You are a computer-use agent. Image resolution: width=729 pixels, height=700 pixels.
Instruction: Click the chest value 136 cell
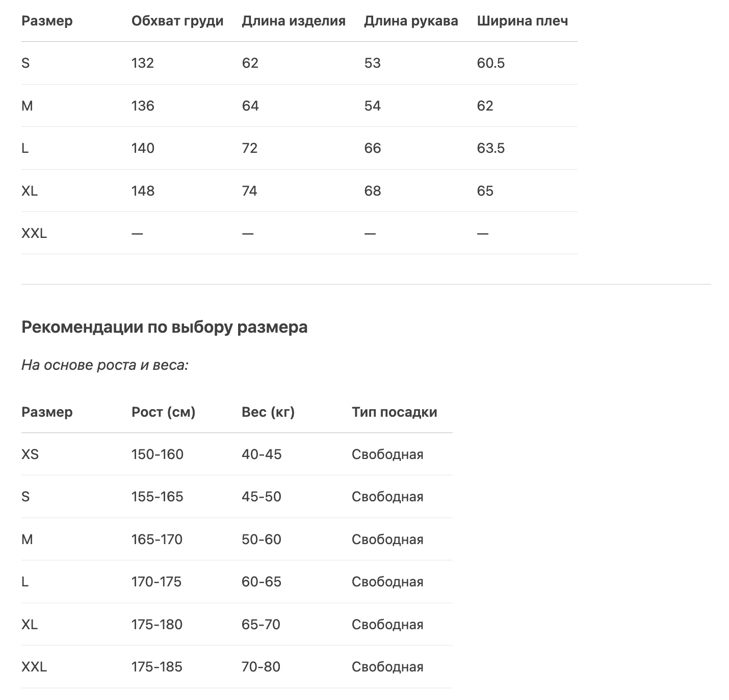pyautogui.click(x=142, y=106)
